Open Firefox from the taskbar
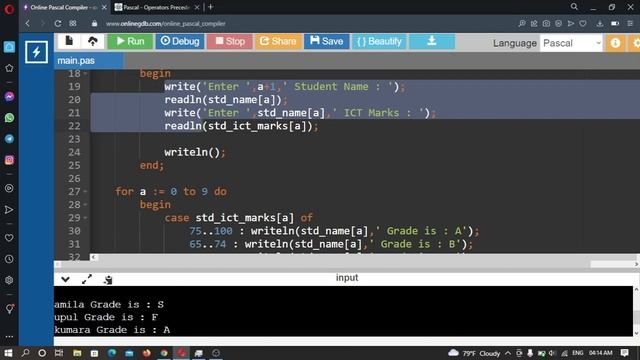 [x=147, y=353]
